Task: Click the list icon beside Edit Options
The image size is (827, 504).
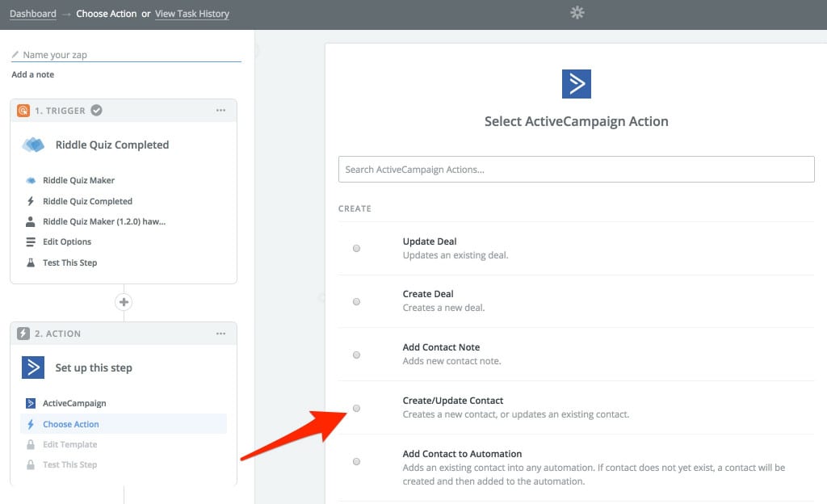Action: click(x=31, y=241)
